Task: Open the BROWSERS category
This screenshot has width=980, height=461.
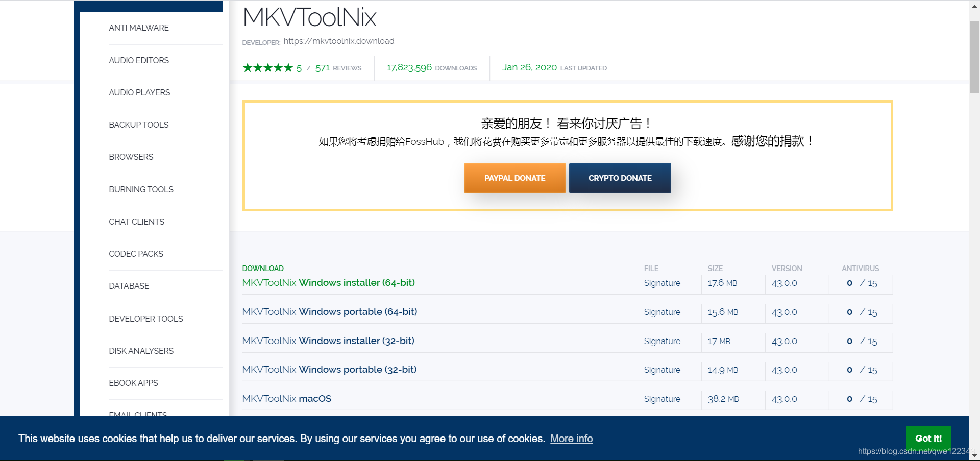Action: [131, 157]
